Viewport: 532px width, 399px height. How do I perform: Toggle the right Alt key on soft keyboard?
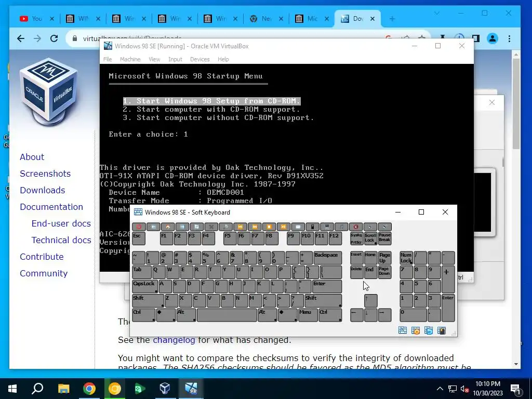point(268,315)
